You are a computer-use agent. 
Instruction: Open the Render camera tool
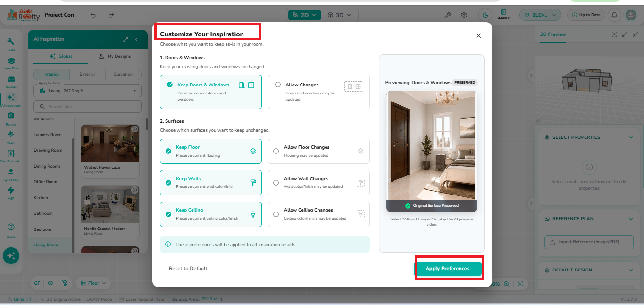(x=11, y=118)
